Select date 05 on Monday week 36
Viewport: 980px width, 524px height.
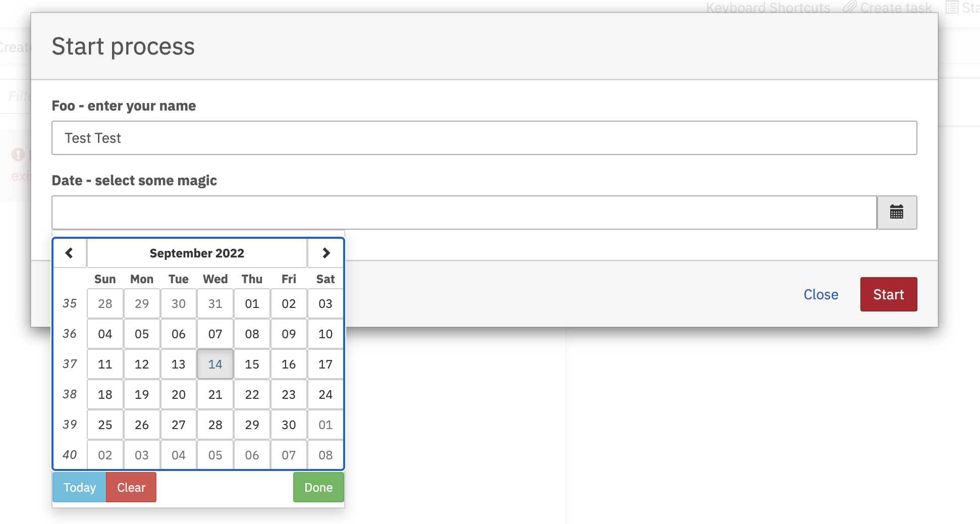click(142, 334)
